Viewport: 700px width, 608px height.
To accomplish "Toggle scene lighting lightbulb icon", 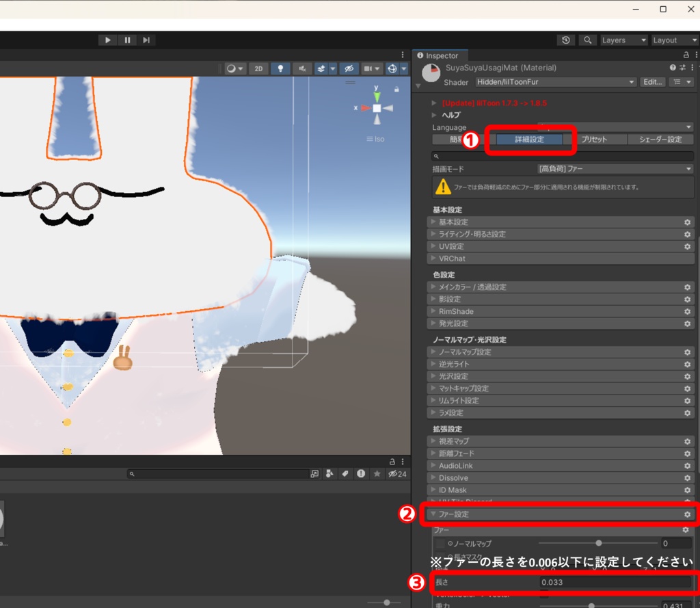I will pos(280,69).
